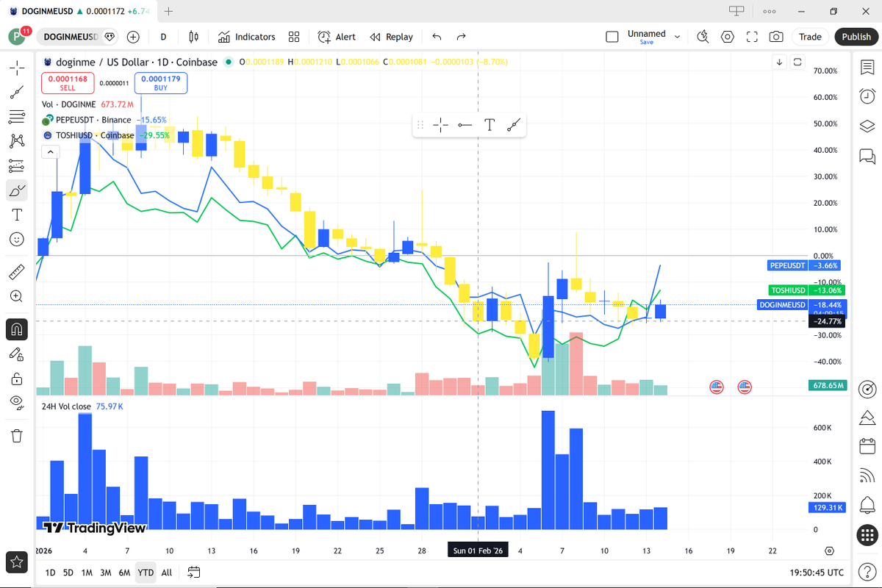Viewport: 882px width, 588px height.
Task: Toggle the magnet snap mode
Action: 16,329
